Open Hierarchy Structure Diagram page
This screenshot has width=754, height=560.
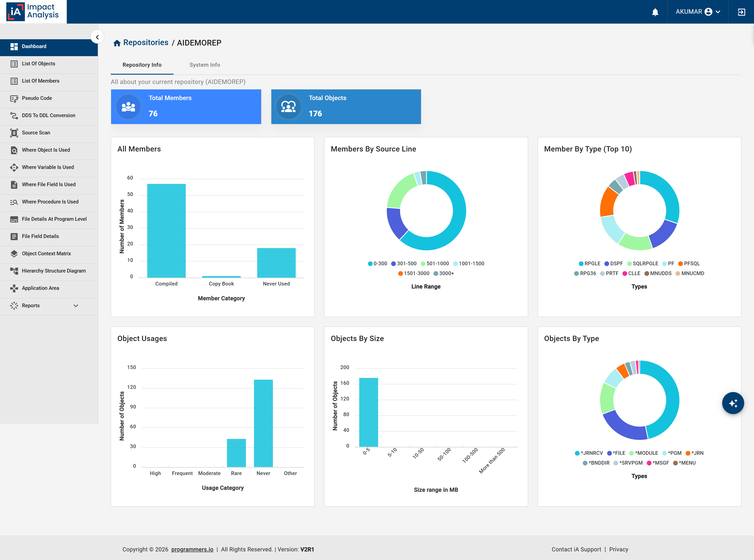49,271
